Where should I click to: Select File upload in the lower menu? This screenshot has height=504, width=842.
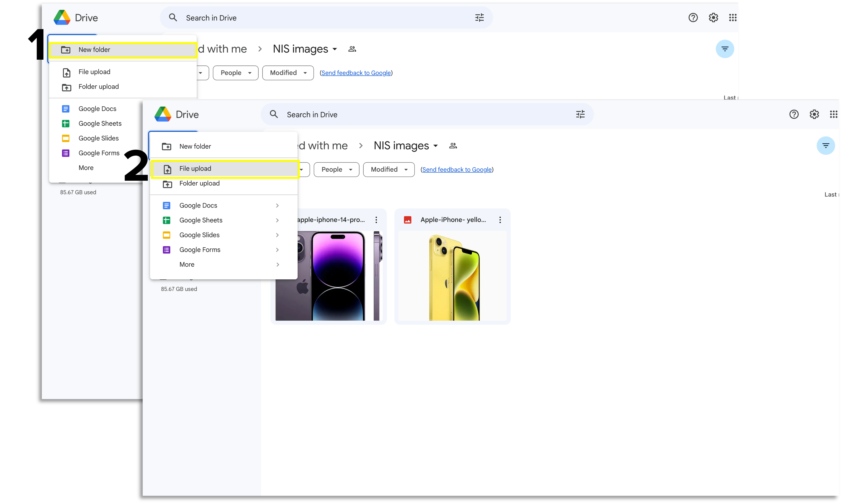195,169
